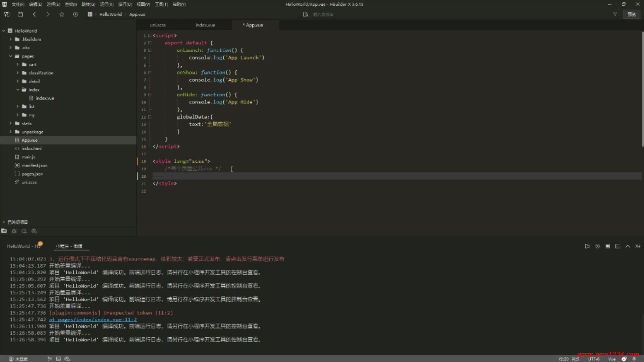The width and height of the screenshot is (644, 362).
Task: Click the console rerun play icon
Action: (x=597, y=246)
